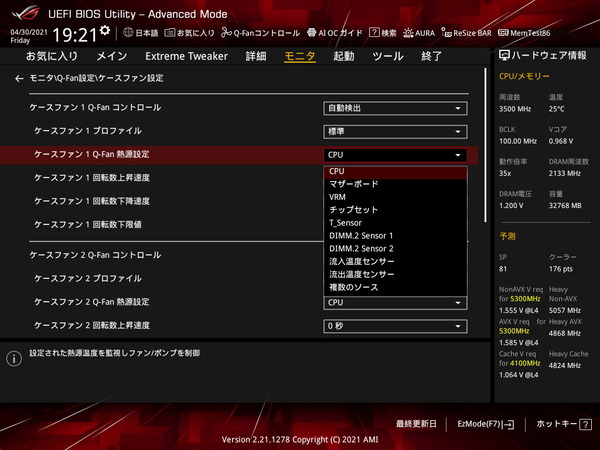Click the time display 19:21

(x=75, y=35)
